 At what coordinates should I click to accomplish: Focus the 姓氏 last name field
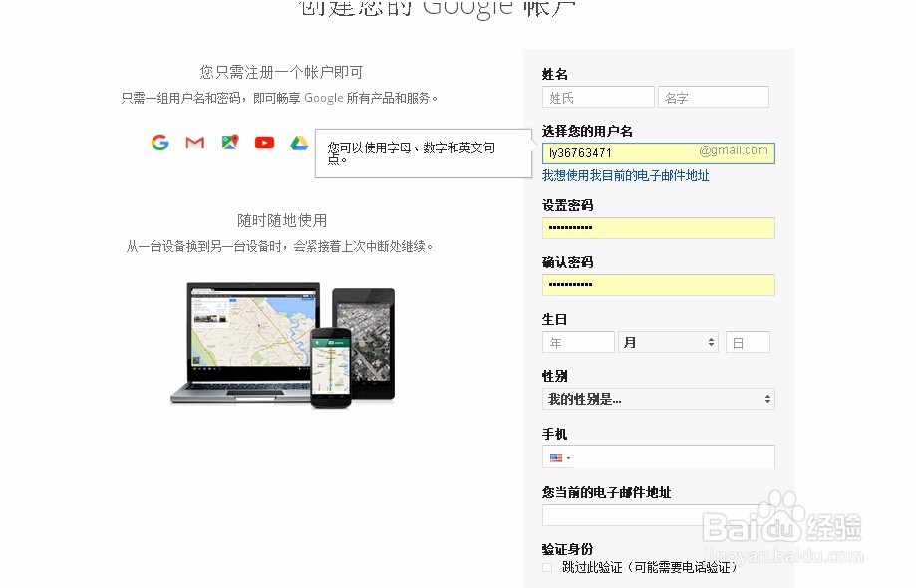(x=598, y=97)
